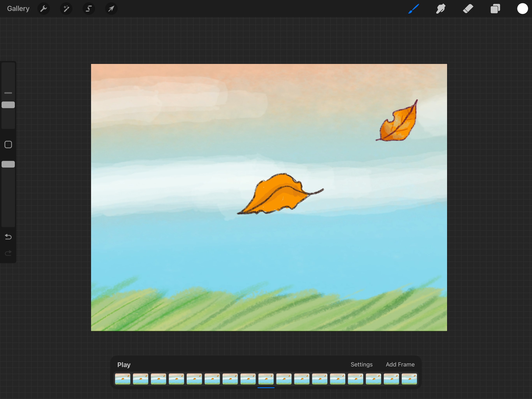The image size is (532, 399).
Task: Return to the Gallery
Action: click(18, 9)
